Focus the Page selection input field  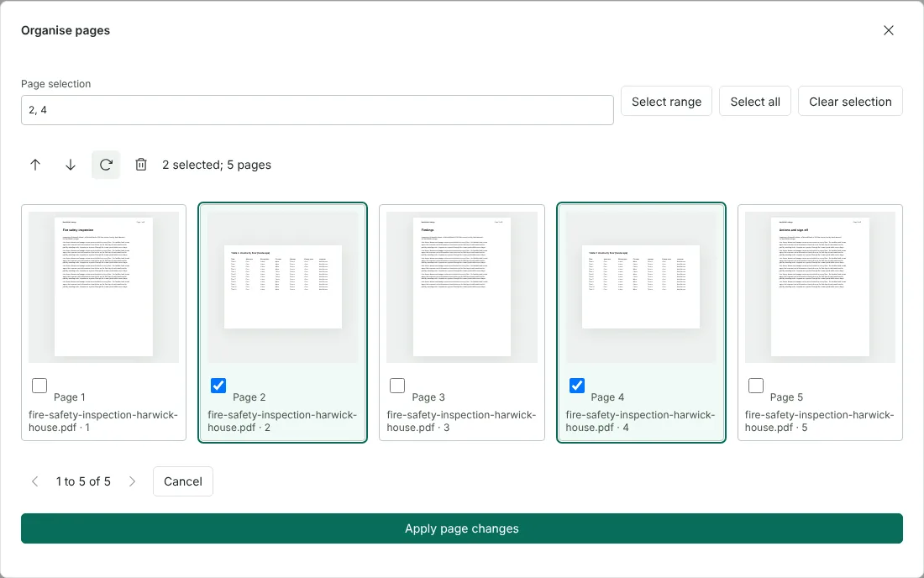[317, 110]
